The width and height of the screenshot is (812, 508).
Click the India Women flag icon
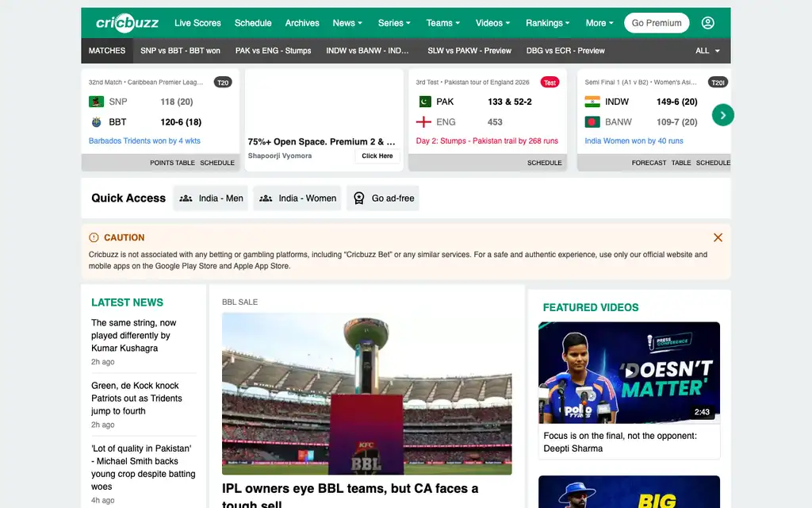pos(592,102)
